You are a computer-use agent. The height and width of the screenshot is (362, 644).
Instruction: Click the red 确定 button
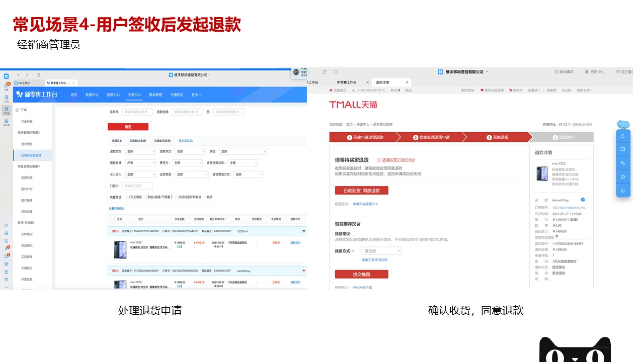128,127
